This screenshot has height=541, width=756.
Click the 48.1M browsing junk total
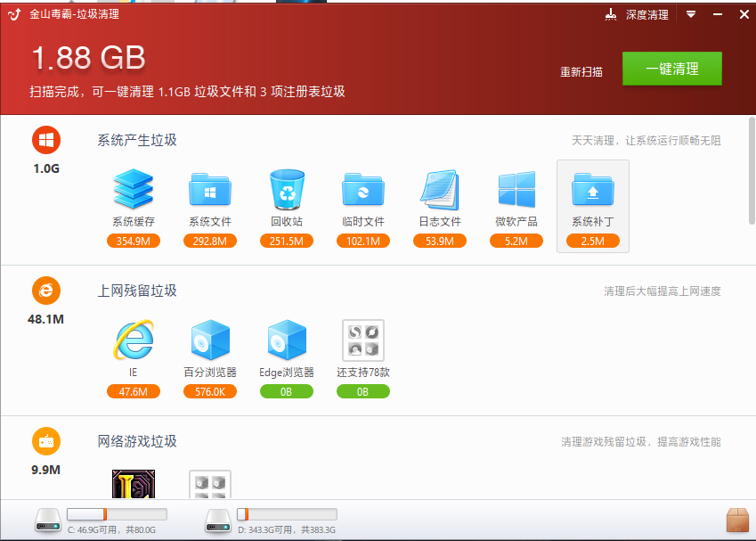tap(45, 319)
